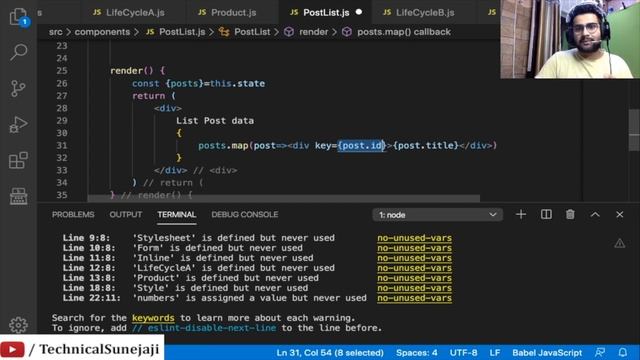Click line number 25 in gutter
Image resolution: width=640 pixels, height=360 pixels.
(62, 71)
